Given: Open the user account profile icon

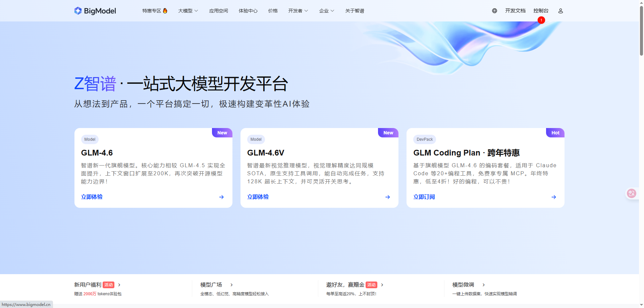Looking at the screenshot, I should tap(560, 11).
